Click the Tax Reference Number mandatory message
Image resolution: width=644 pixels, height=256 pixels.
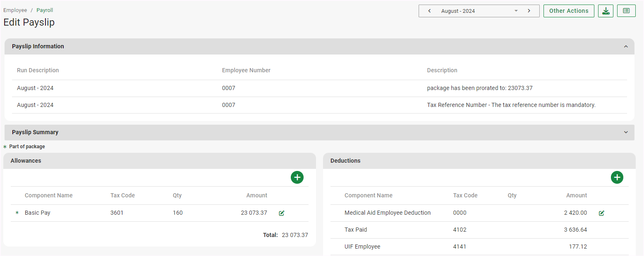pos(511,105)
